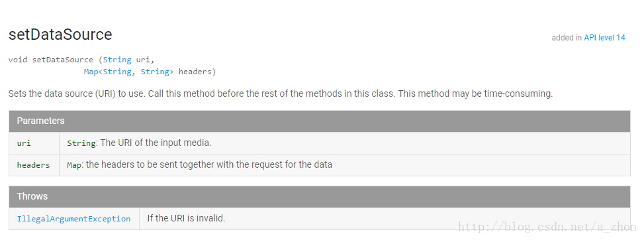Click 'void setDataSource' in the method signature

click(51, 60)
